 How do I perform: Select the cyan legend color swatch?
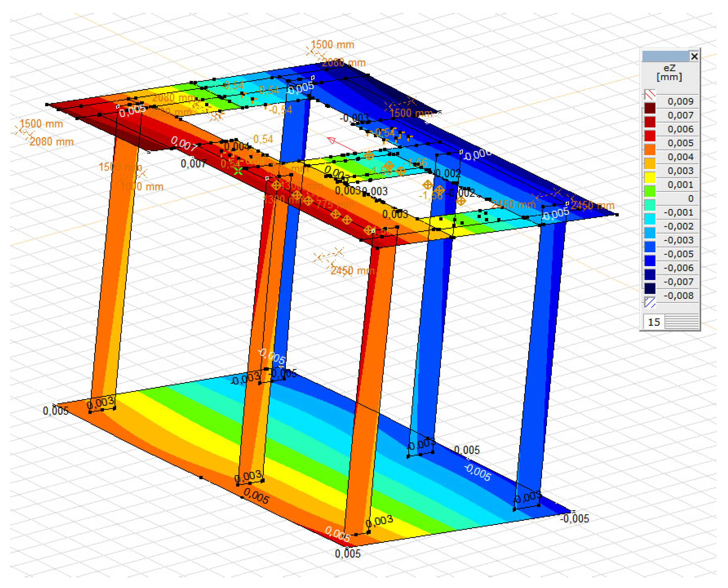[x=650, y=219]
